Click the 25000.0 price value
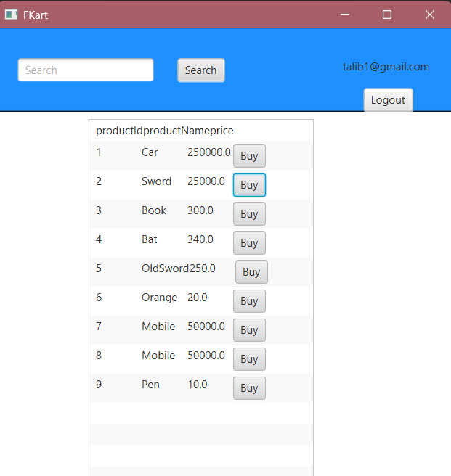 (206, 181)
